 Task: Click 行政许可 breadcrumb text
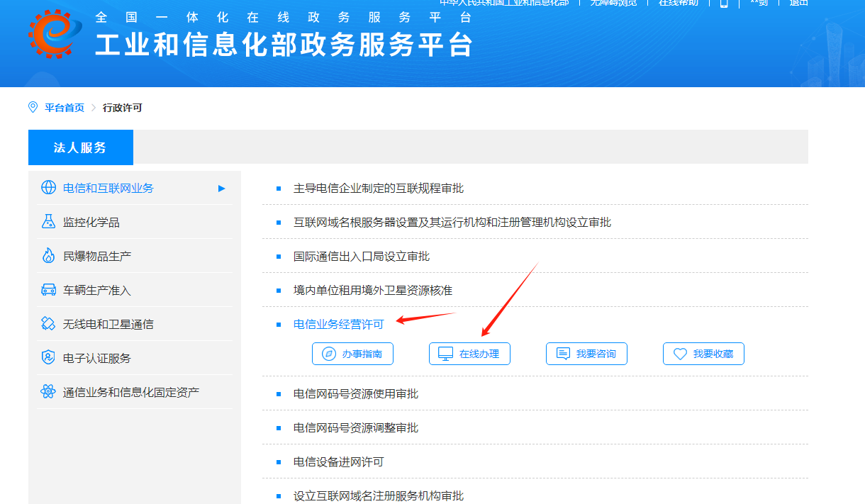click(123, 108)
